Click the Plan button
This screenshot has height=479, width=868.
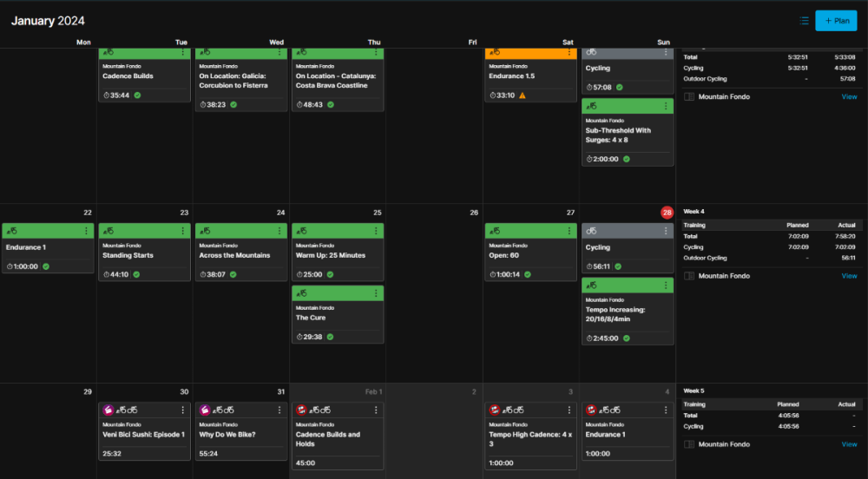pyautogui.click(x=836, y=21)
